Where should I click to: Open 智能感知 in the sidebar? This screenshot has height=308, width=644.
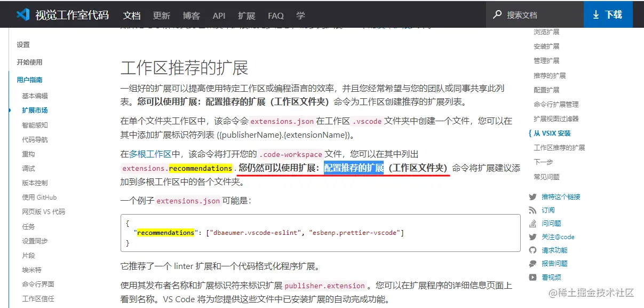[35, 125]
